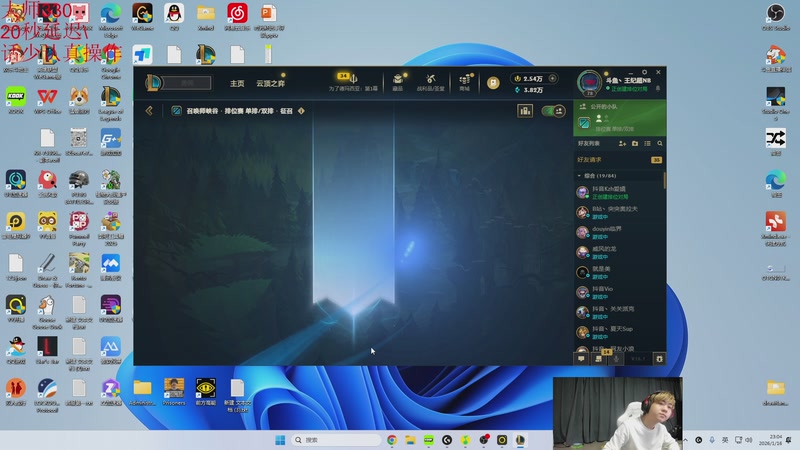Image resolution: width=800 pixels, height=450 pixels.
Task: Open OBS Studio desktop icon
Action: point(776,18)
